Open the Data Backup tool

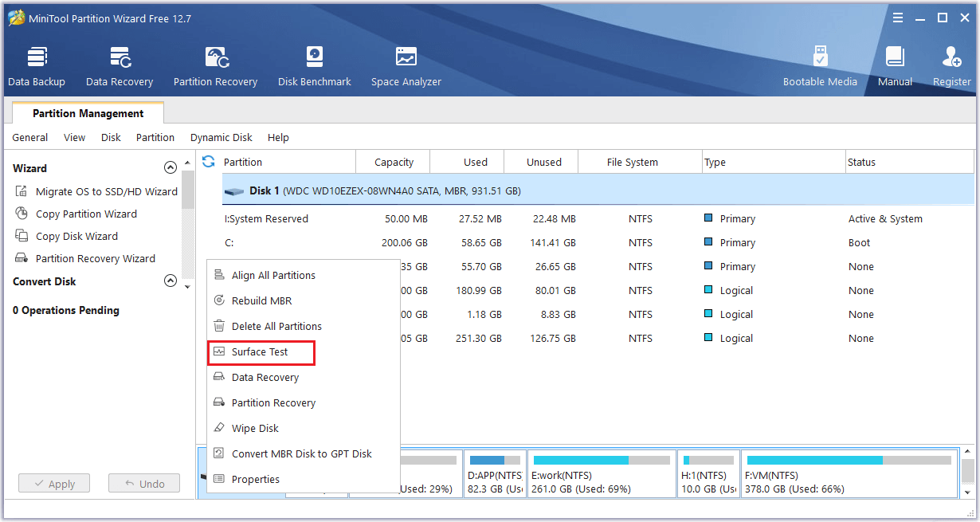[37, 67]
